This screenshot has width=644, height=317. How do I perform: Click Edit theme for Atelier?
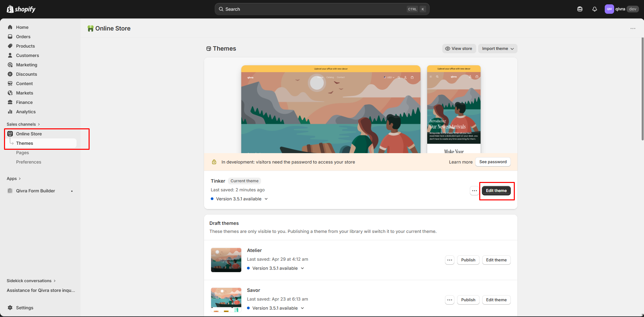click(x=496, y=260)
